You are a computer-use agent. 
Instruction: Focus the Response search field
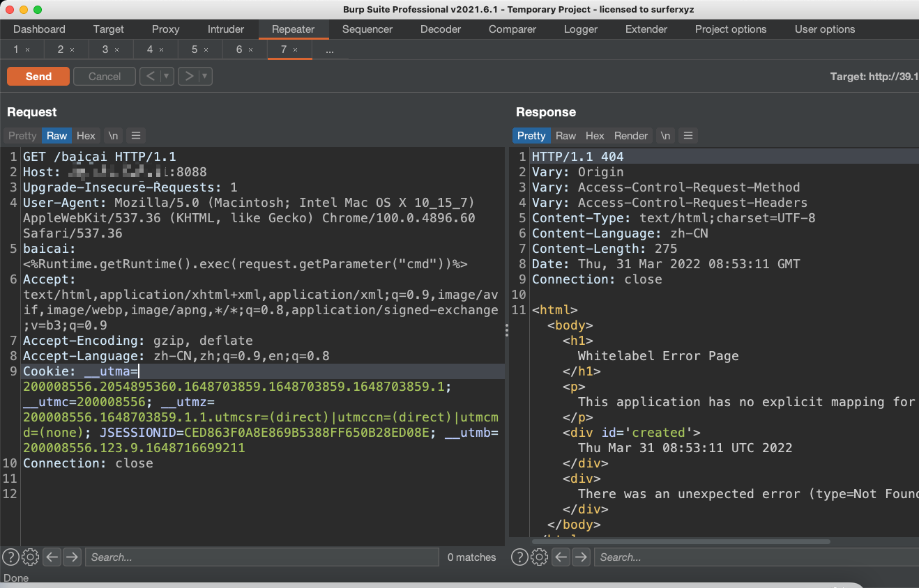[x=757, y=557]
